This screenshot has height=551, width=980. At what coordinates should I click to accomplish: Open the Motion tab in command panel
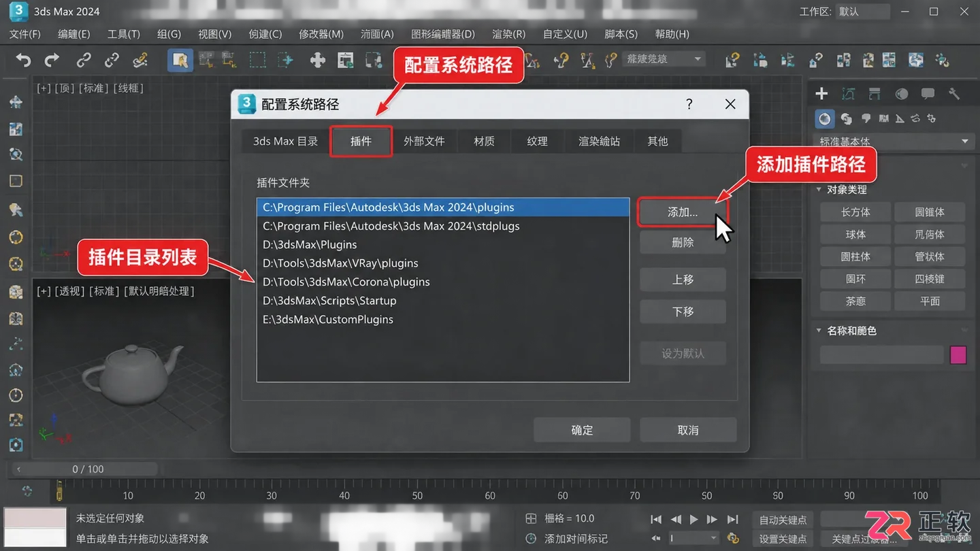click(902, 94)
